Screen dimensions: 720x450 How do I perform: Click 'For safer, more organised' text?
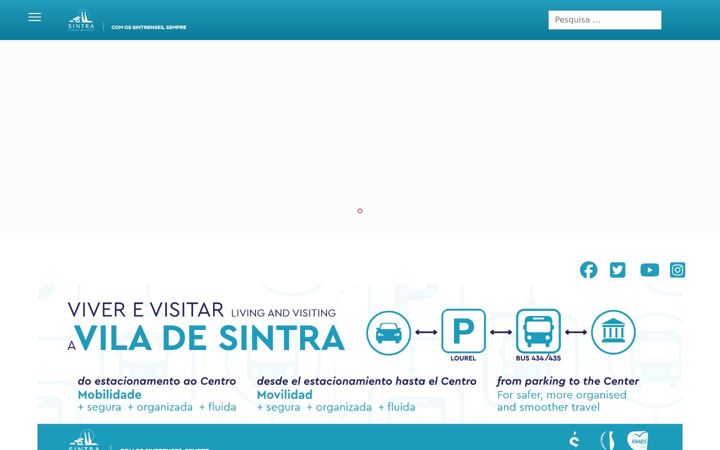pyautogui.click(x=562, y=395)
